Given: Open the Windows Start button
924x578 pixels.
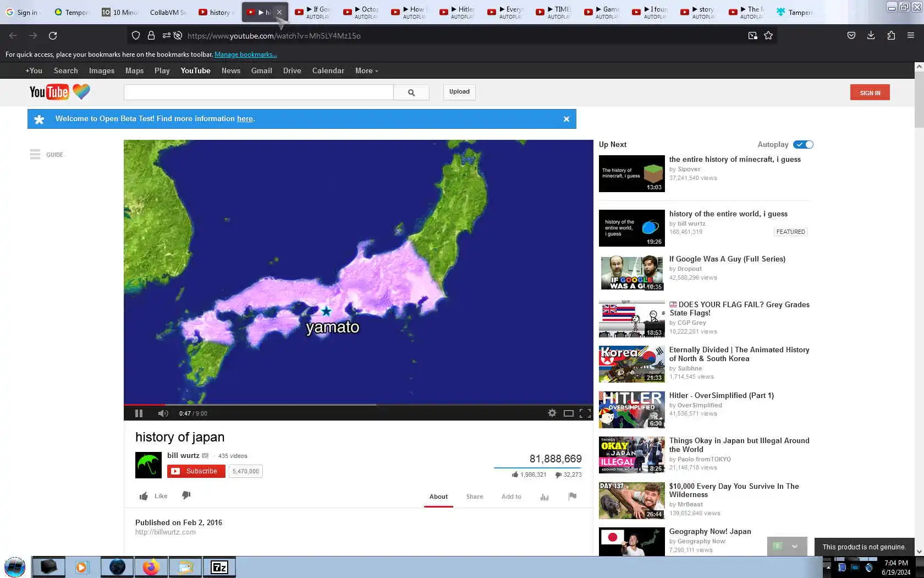Looking at the screenshot, I should (x=15, y=567).
